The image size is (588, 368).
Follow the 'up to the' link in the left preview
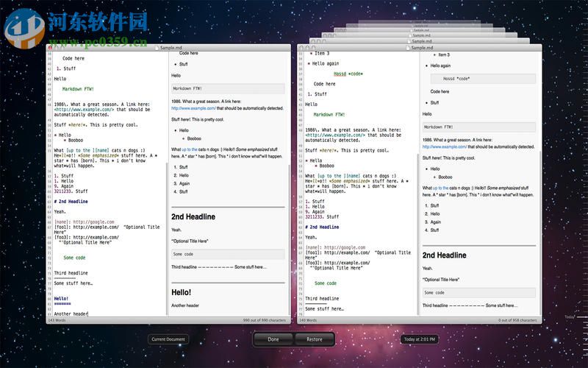190,149
